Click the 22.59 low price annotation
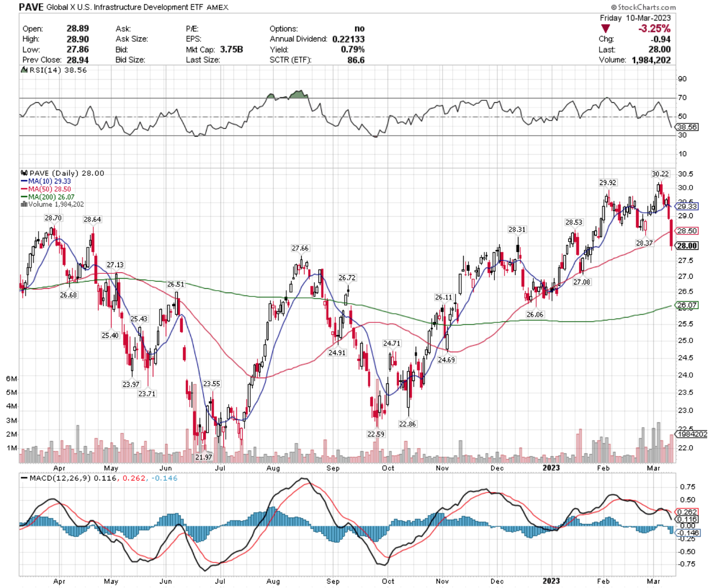 tap(376, 434)
